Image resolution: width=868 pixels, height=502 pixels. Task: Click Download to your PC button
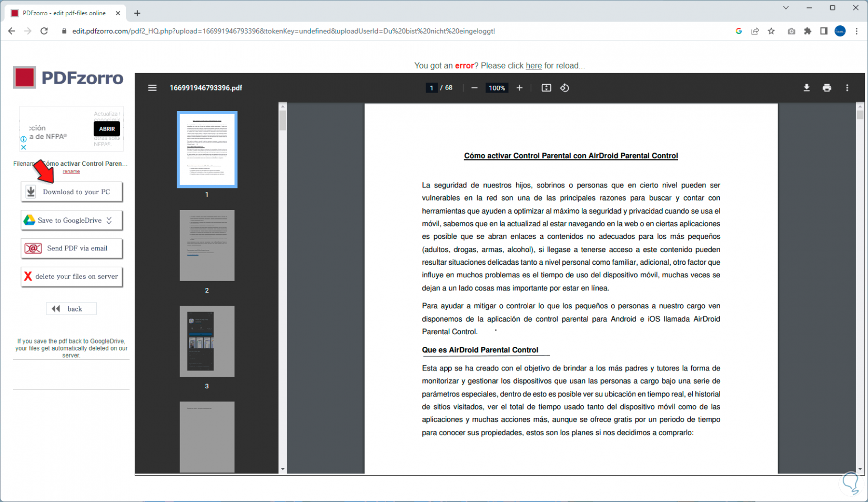point(72,192)
